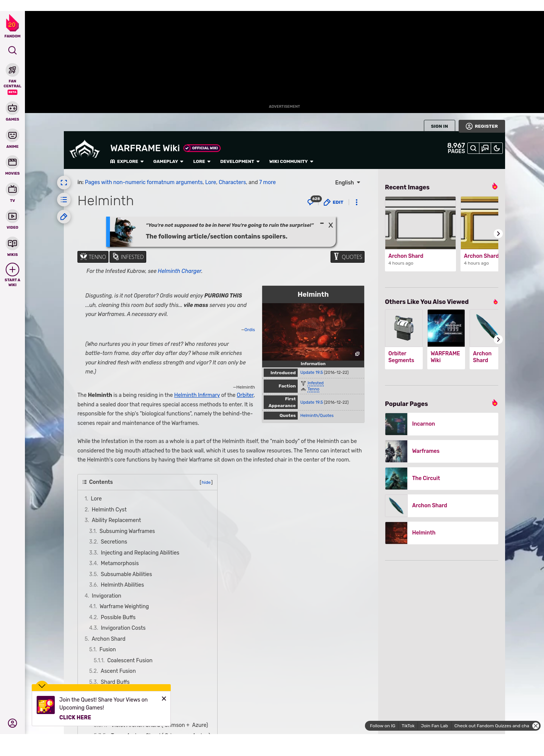Toggle dark theme moon icon
The height and width of the screenshot is (756, 544).
coord(497,148)
